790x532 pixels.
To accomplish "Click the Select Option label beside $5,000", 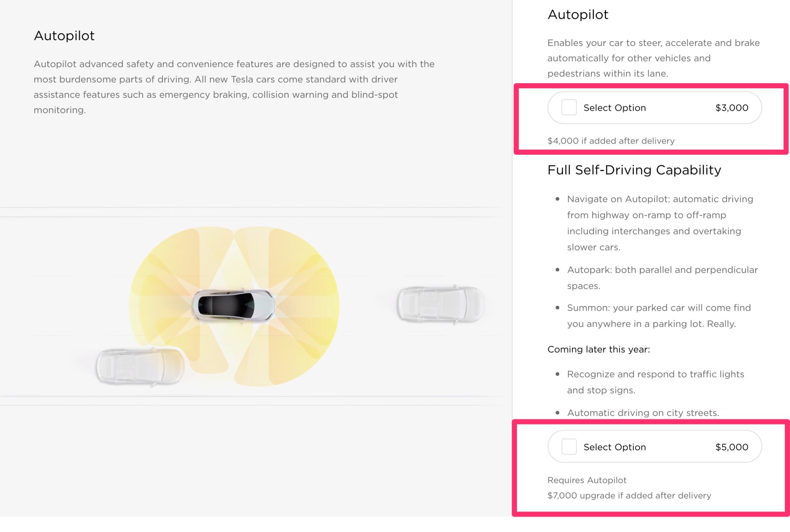I will click(x=614, y=447).
